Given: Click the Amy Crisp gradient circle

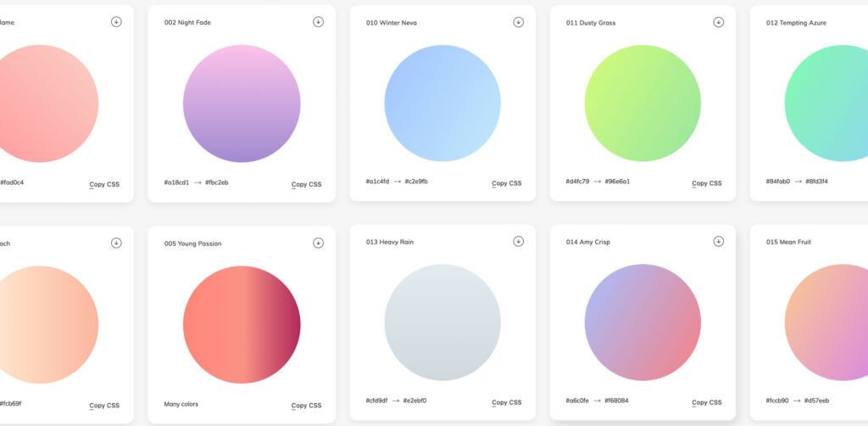Looking at the screenshot, I should point(643,322).
